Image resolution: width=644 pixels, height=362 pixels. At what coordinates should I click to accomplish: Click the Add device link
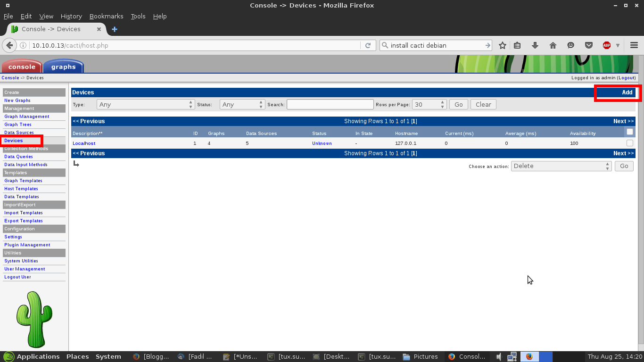click(x=627, y=93)
